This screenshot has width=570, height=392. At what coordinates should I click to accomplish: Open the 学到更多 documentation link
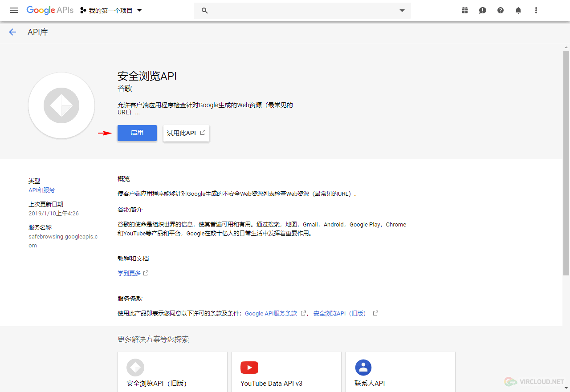tap(129, 273)
